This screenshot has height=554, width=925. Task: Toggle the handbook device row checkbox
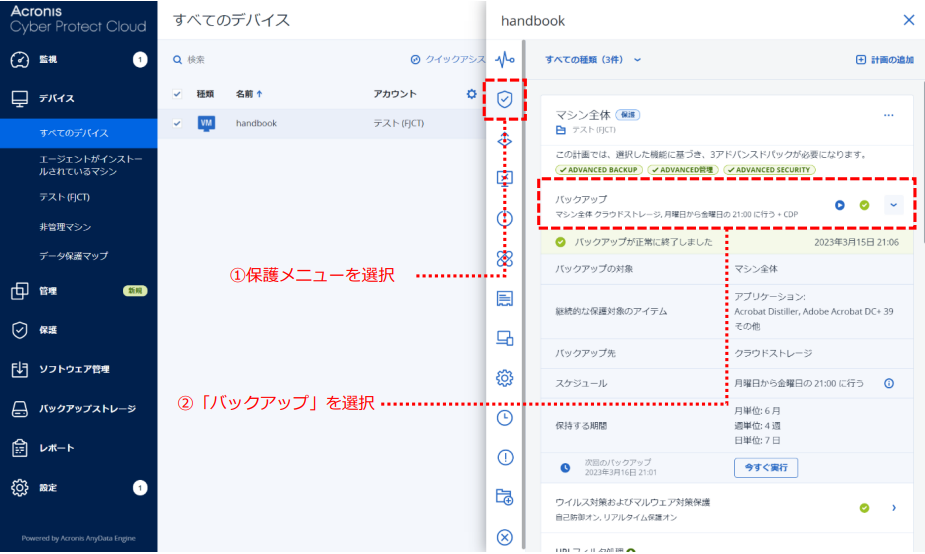[178, 123]
